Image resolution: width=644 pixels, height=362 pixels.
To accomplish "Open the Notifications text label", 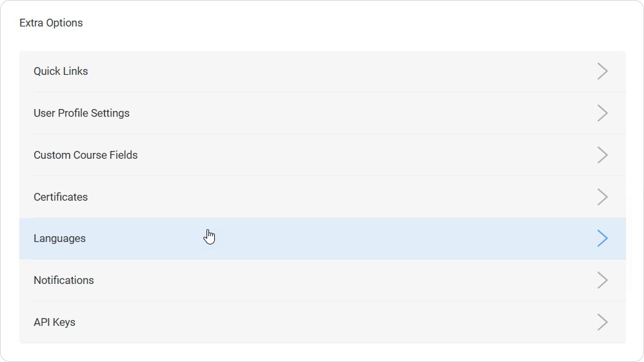I will click(x=63, y=280).
